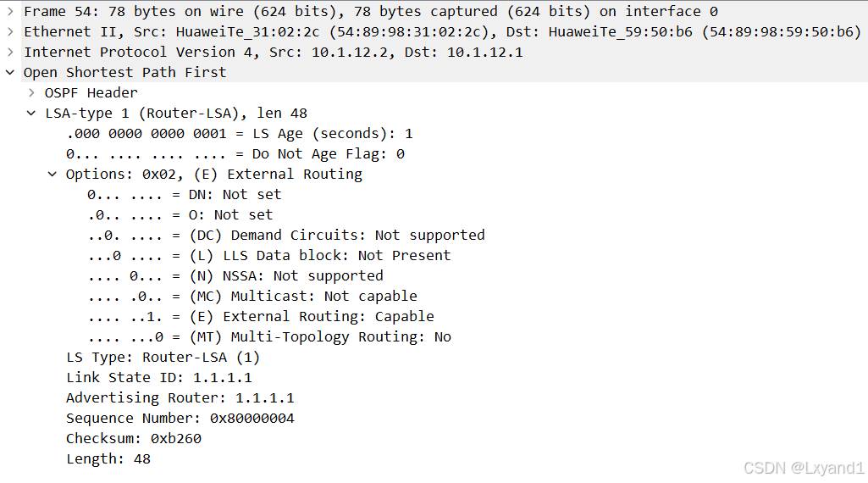Select the LS Type: Router-LSA (1) field
This screenshot has height=483, width=868.
click(x=163, y=358)
